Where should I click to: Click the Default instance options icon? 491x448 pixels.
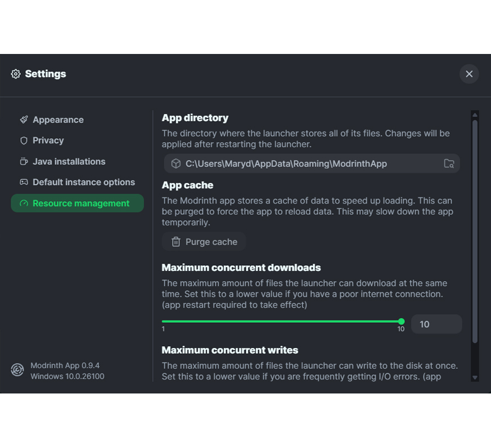pyautogui.click(x=24, y=182)
